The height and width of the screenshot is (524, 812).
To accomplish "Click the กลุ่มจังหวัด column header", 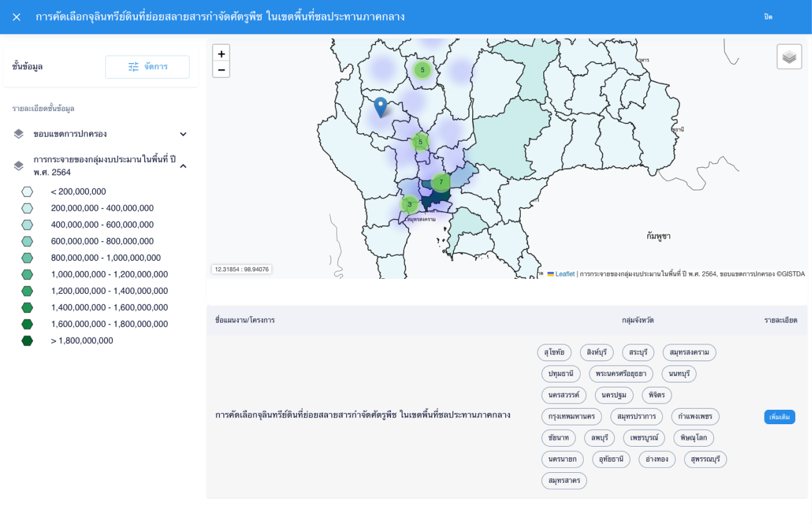I will [637, 320].
